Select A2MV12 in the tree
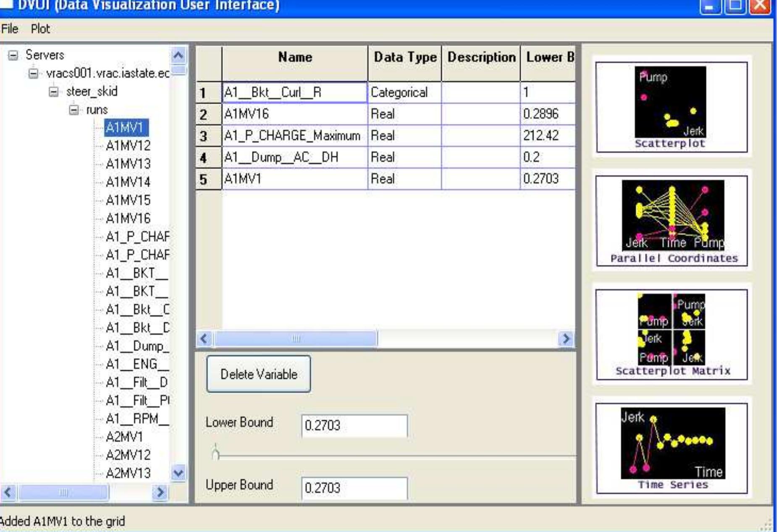Screen dimensions: 779x532 pyautogui.click(x=128, y=455)
